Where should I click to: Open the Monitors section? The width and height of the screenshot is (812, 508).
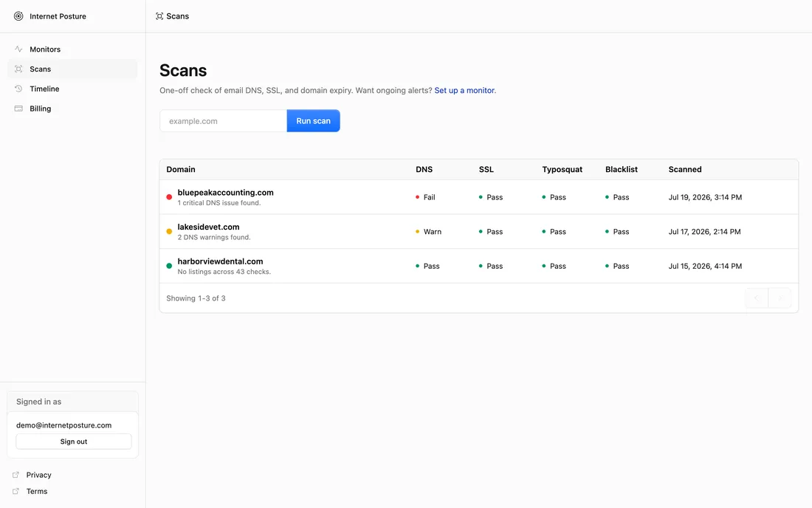point(72,49)
